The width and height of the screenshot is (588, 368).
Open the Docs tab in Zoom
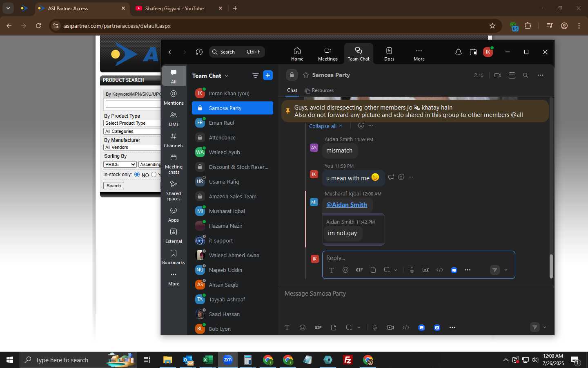coord(389,54)
